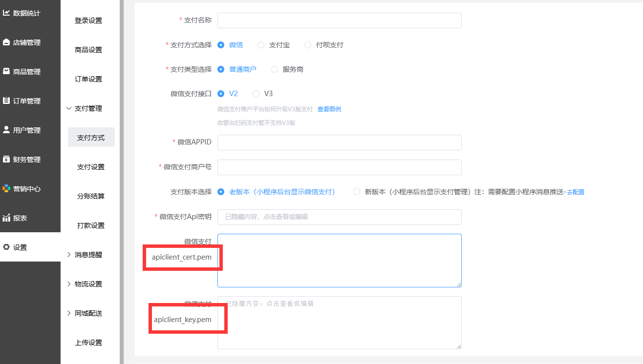Open the 上传设置 submenu item
This screenshot has width=643, height=364.
click(88, 343)
